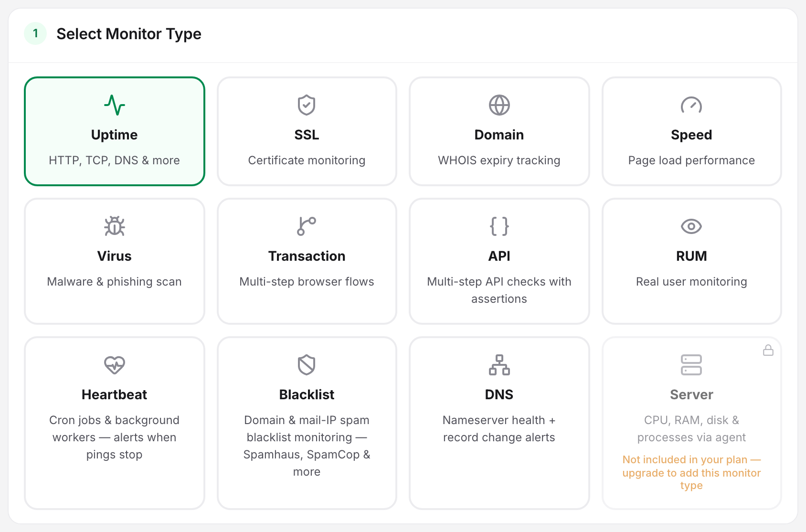This screenshot has height=532, width=806.
Task: Click the SSL shield-check icon
Action: 307,105
